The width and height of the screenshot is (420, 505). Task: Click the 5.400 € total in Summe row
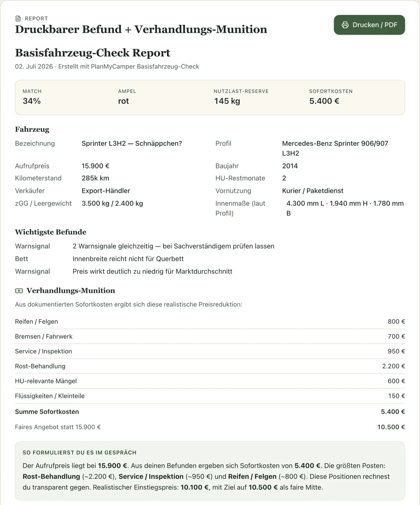[393, 412]
